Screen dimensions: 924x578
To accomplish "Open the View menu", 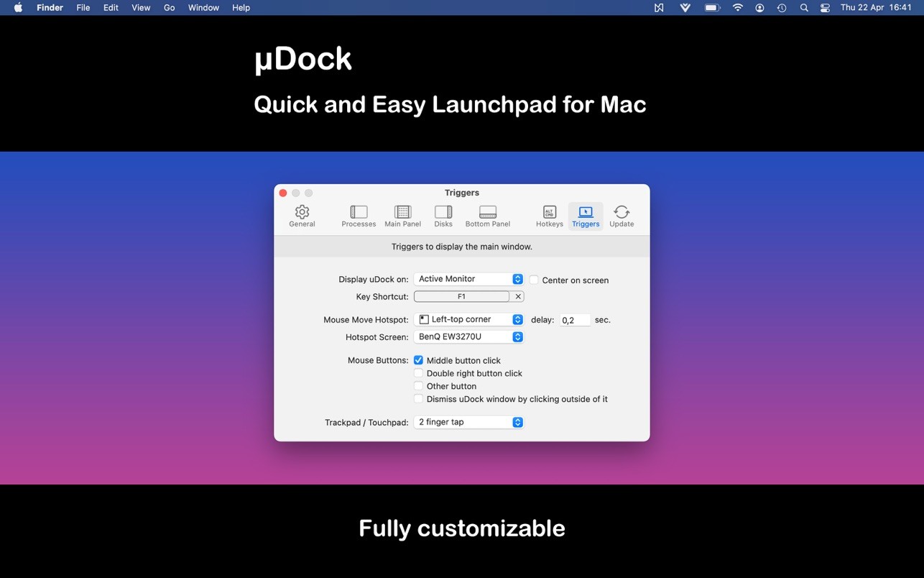I will (x=141, y=8).
